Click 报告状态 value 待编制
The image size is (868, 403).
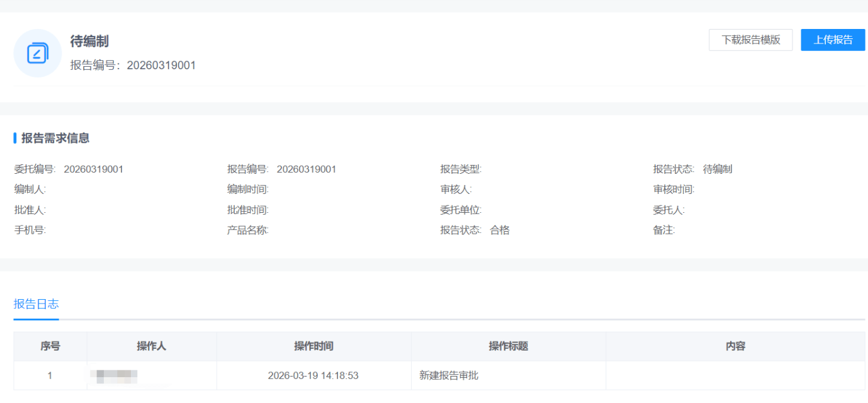pyautogui.click(x=718, y=169)
